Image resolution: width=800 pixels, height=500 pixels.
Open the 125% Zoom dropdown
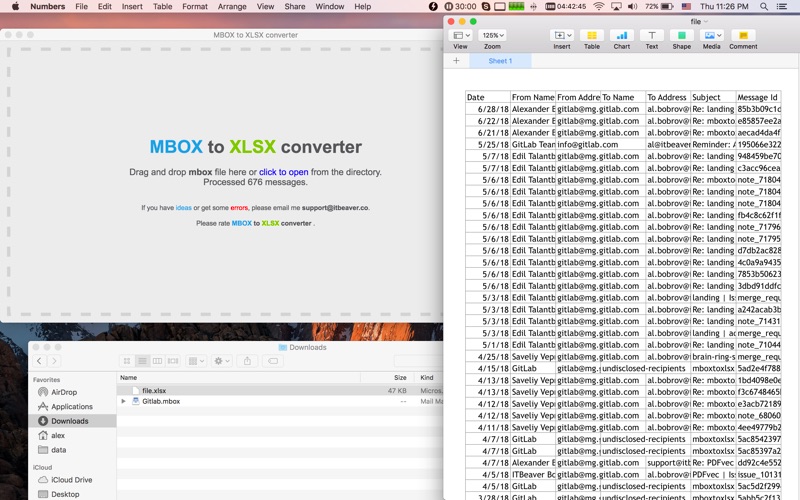(x=493, y=35)
